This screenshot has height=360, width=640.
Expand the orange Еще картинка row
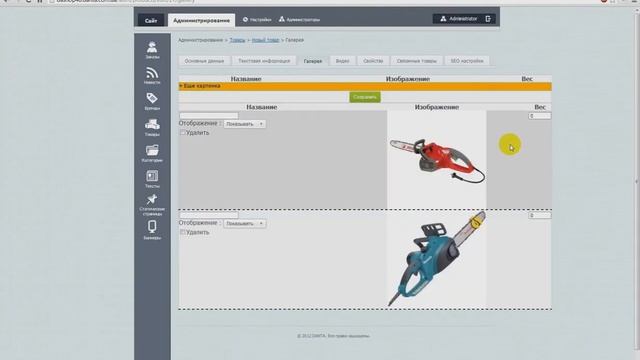click(x=365, y=86)
